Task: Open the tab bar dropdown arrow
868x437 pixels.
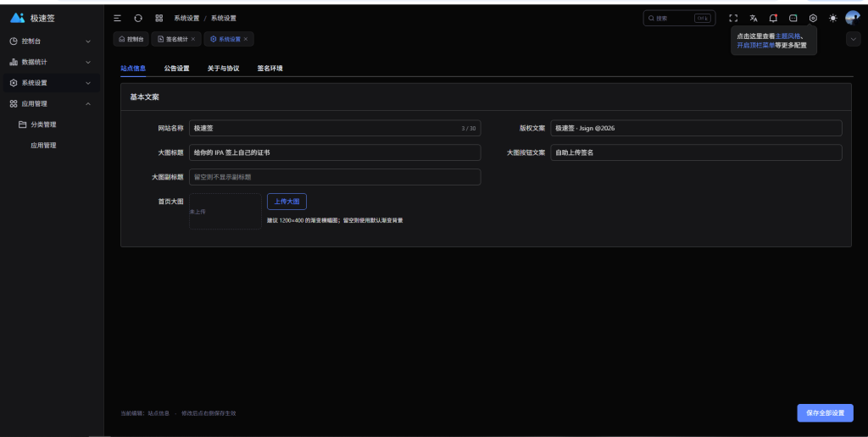Action: click(x=853, y=39)
